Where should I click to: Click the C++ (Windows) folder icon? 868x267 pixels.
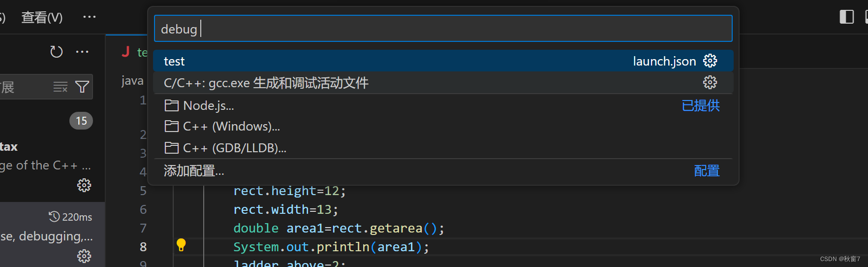click(x=171, y=127)
